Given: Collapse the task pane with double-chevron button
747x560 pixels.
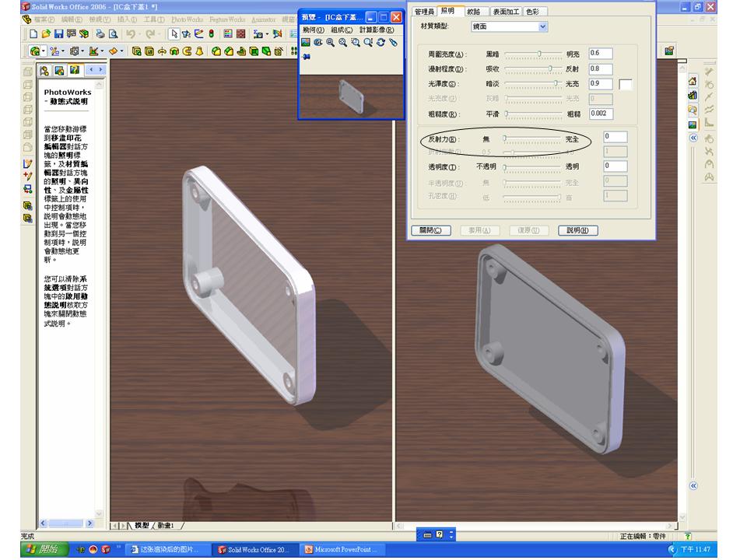Looking at the screenshot, I should [693, 138].
